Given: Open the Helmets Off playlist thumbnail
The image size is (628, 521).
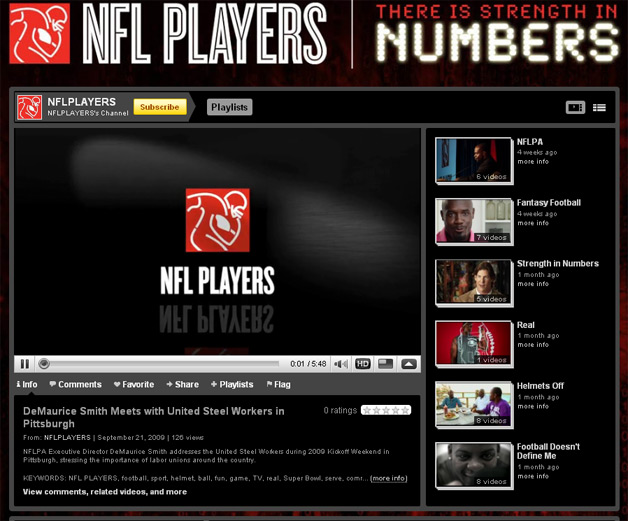Looking at the screenshot, I should (474, 404).
